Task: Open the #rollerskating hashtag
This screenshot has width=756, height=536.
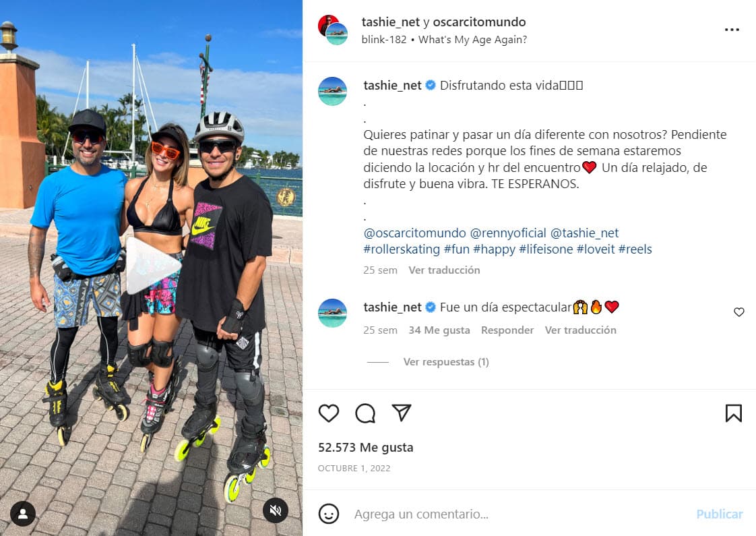Action: 402,249
